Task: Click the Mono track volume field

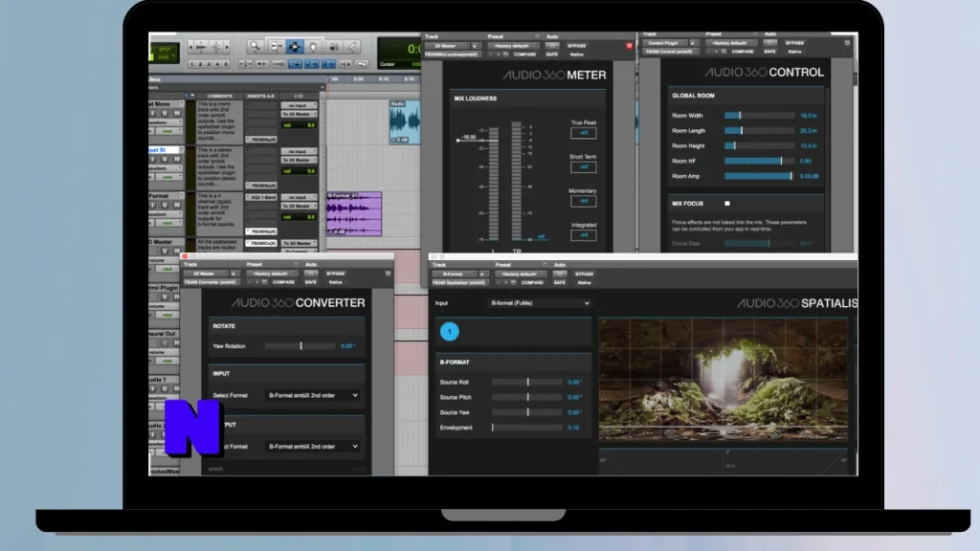Action: 299,125
